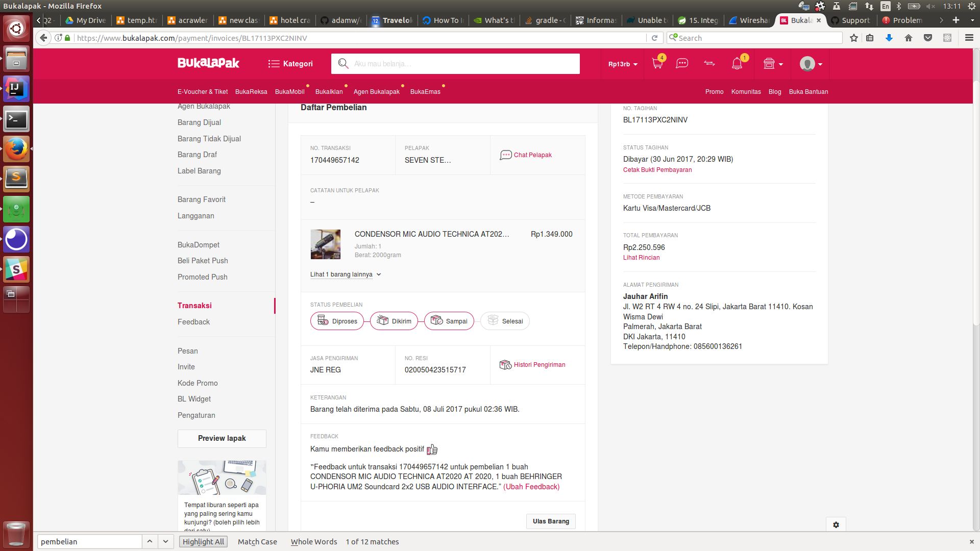
Task: Switch to the Support tab
Action: [851, 20]
